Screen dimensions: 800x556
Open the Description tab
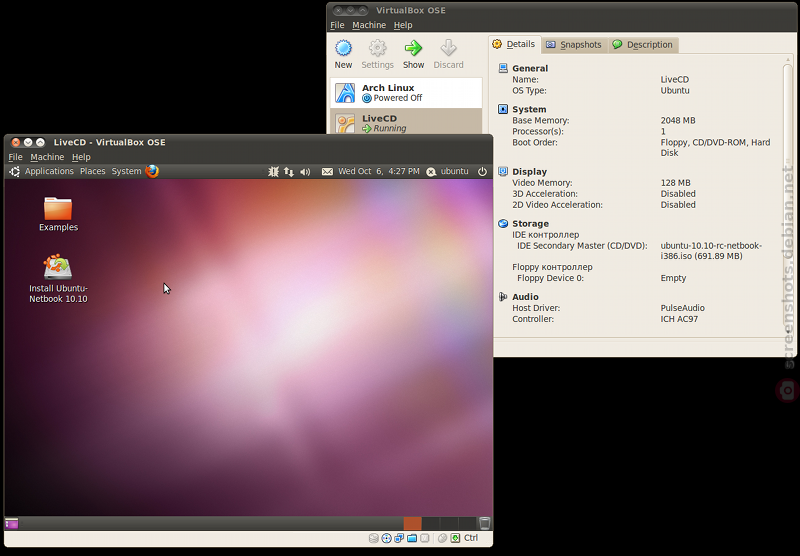(643, 45)
